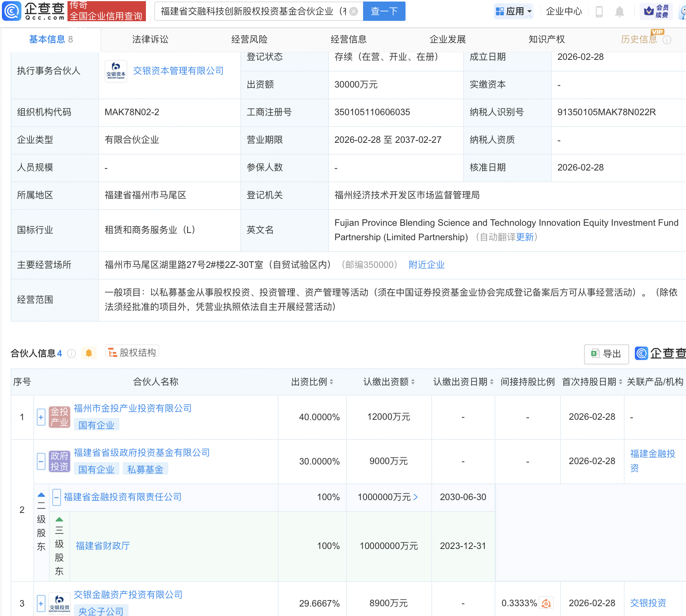
Task: Click the VIP crown membership icon
Action: point(649,11)
